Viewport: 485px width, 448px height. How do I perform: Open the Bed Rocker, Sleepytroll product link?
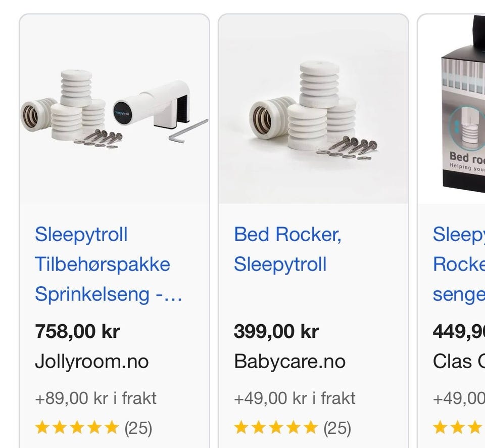tap(287, 249)
